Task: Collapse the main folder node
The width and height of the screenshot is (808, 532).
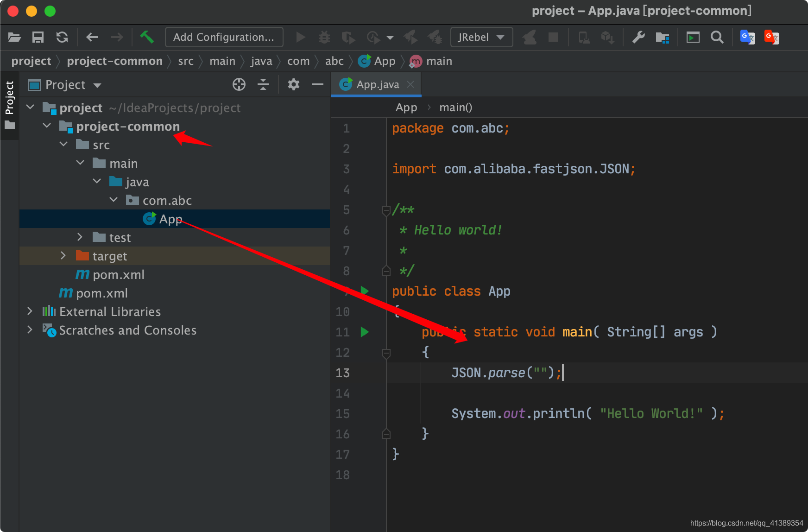Action: tap(81, 163)
